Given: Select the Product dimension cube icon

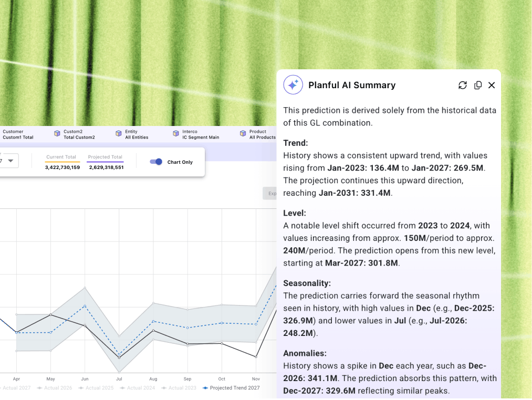Looking at the screenshot, I should 243,134.
